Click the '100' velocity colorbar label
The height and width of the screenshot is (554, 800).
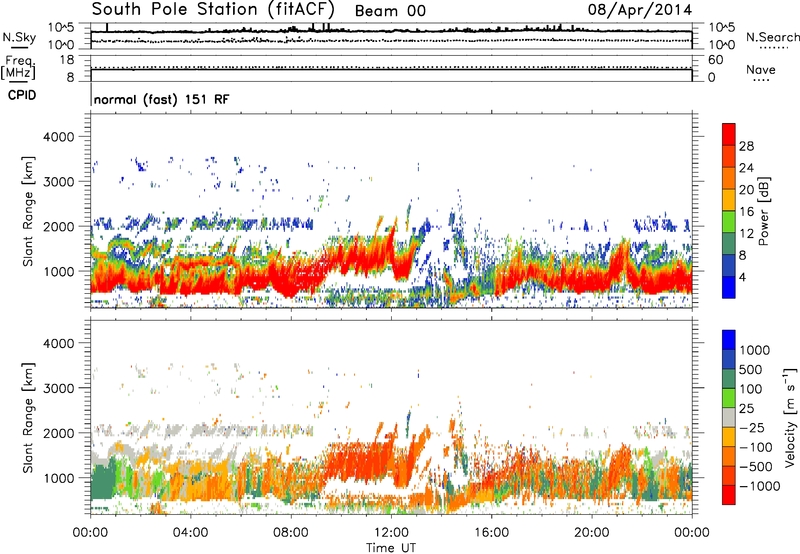751,389
